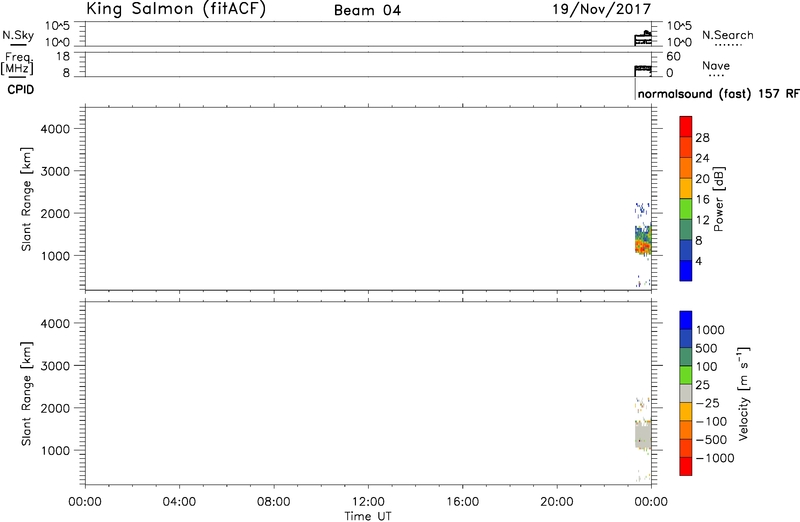Click the Nave legend label

[x=716, y=65]
